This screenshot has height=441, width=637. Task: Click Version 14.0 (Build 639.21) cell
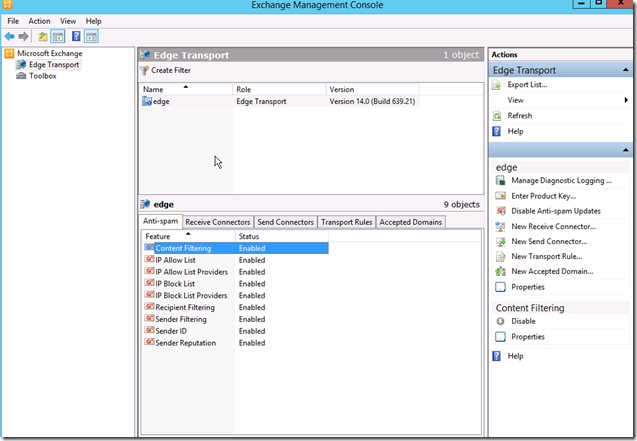pos(372,101)
